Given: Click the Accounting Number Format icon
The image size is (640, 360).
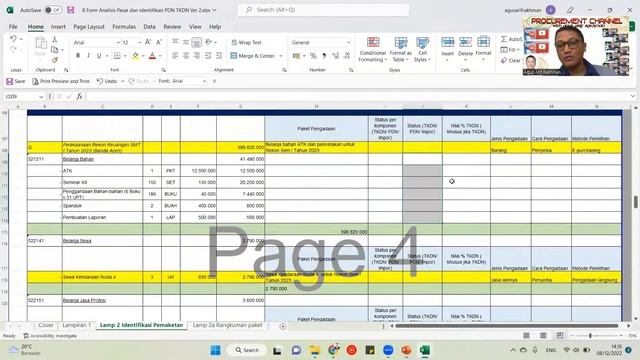Looking at the screenshot, I should (296, 56).
